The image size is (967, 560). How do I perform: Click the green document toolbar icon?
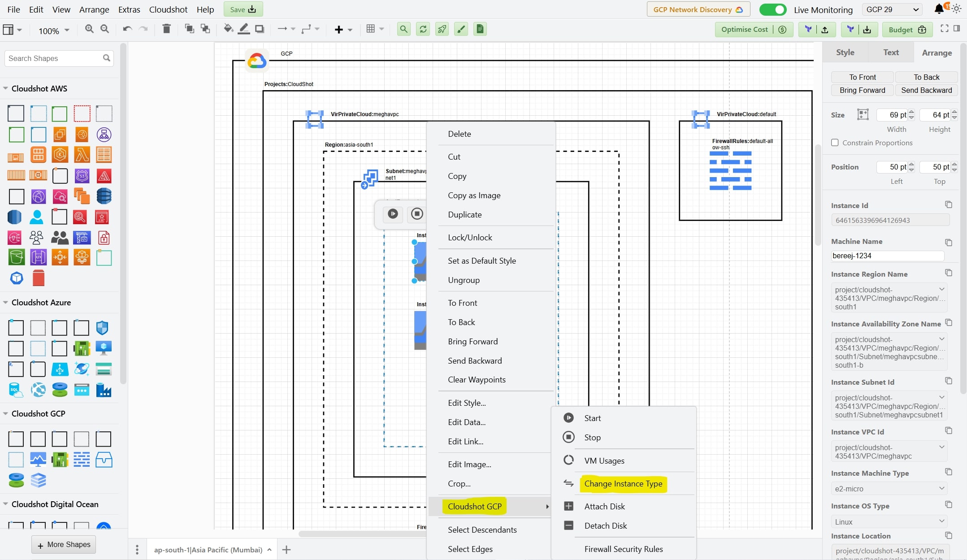(480, 29)
